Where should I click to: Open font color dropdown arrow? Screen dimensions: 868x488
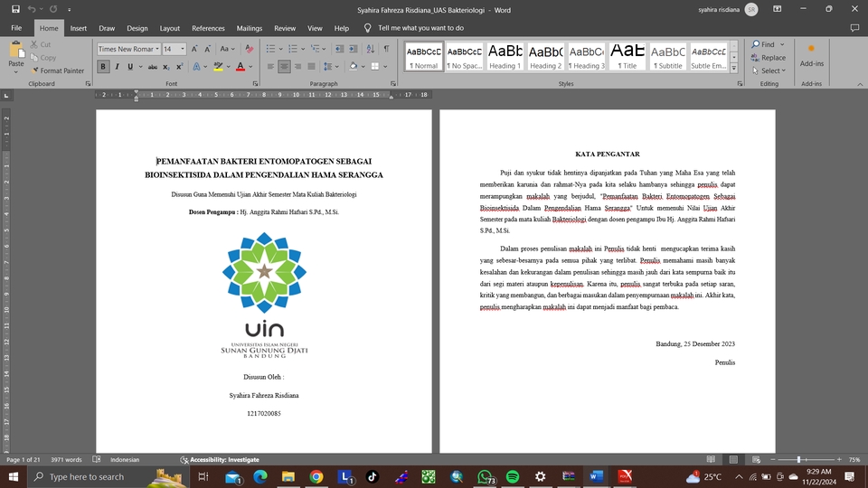pos(250,67)
